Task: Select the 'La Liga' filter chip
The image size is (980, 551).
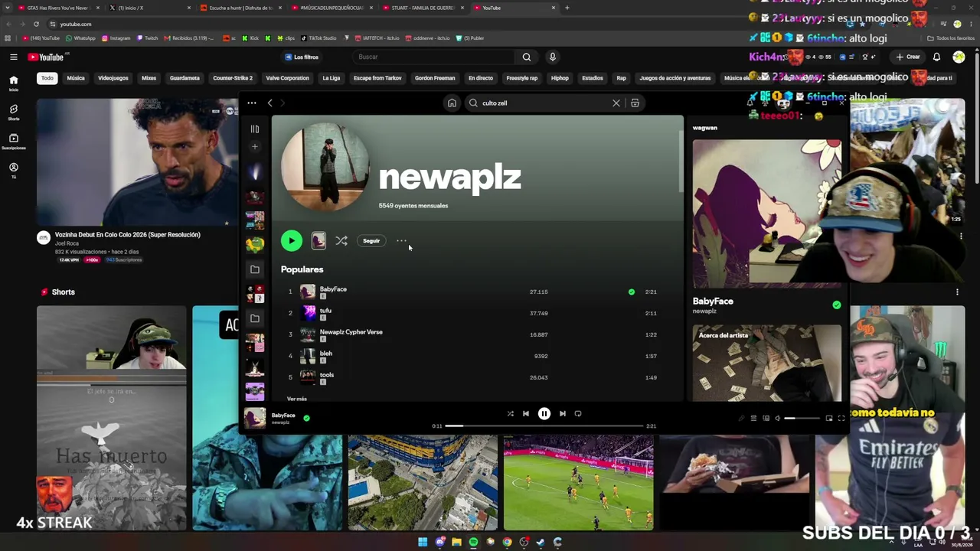Action: click(332, 78)
